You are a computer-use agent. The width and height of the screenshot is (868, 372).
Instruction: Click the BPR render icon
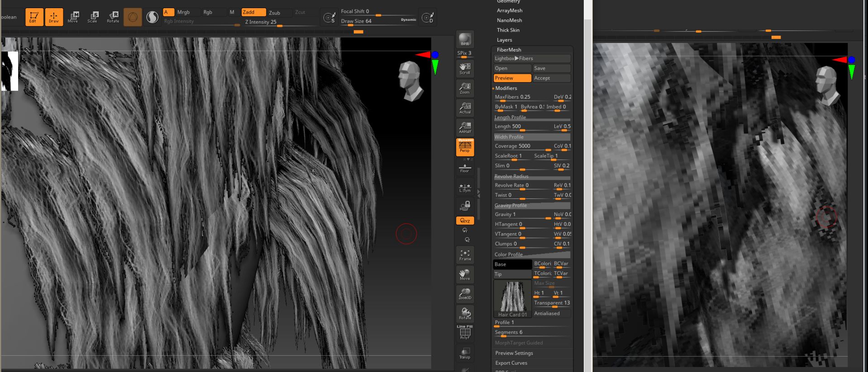[465, 39]
